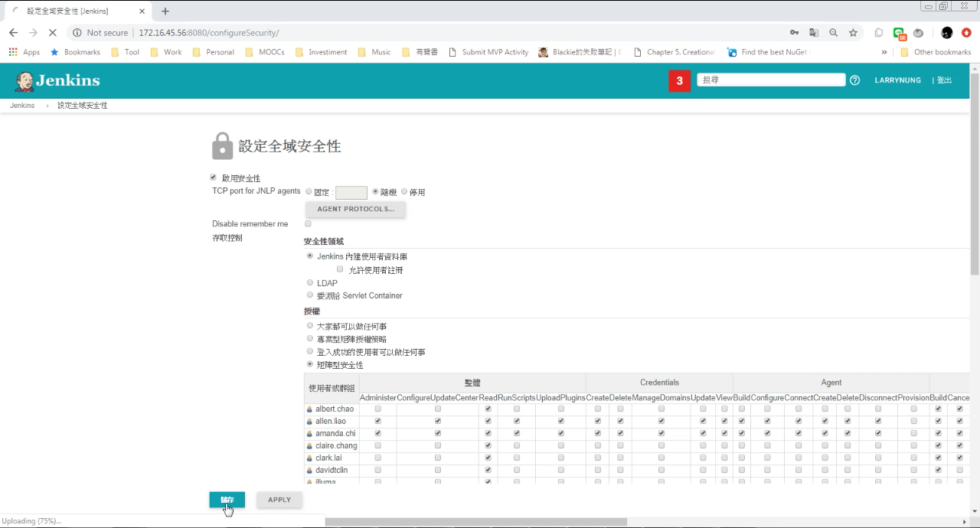Image resolution: width=980 pixels, height=528 pixels.
Task: Open a new browser tab with plus
Action: pos(165,11)
